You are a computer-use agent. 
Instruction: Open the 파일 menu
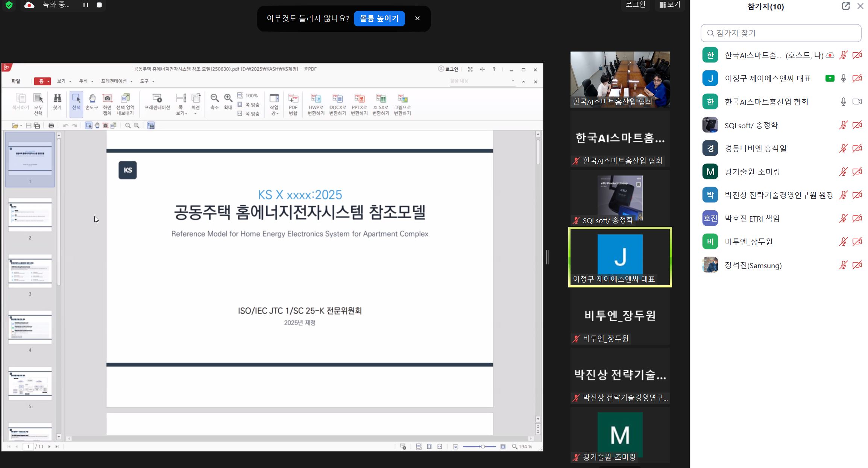click(16, 81)
